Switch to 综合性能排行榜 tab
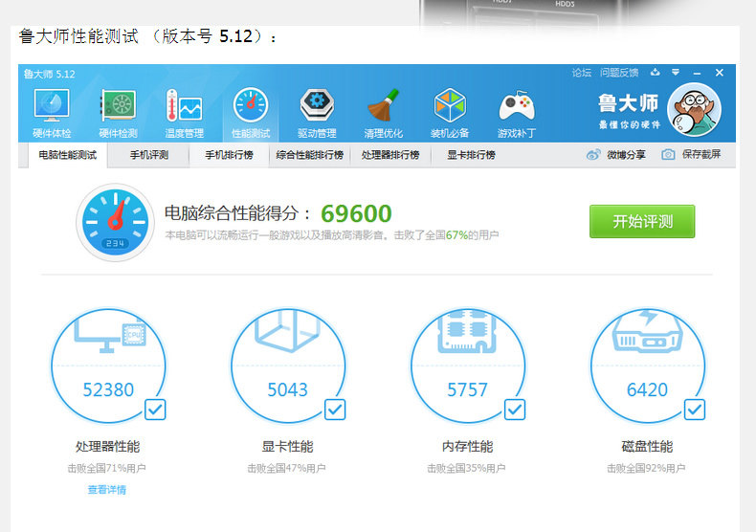Screen dimensions: 756x532 click(x=309, y=155)
